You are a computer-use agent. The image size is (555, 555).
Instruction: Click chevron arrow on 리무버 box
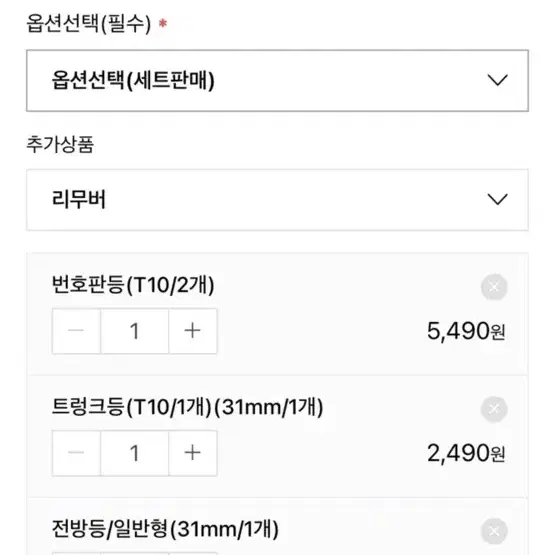point(497,199)
